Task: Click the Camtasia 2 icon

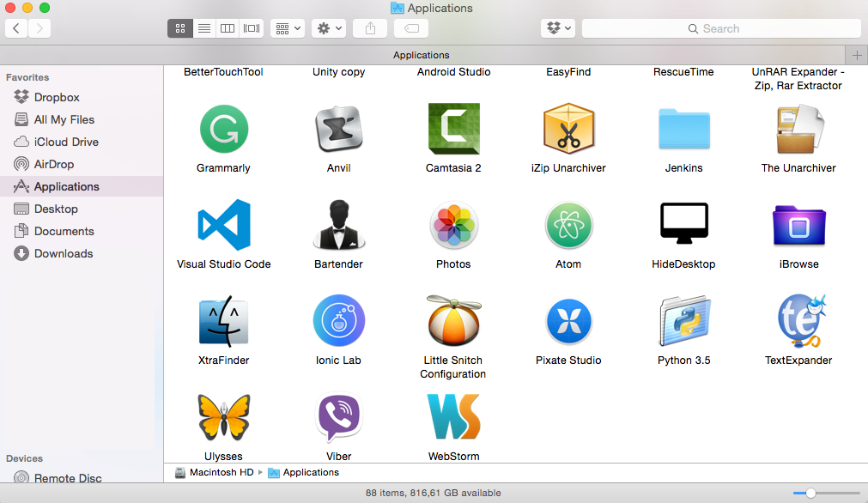Action: point(454,129)
